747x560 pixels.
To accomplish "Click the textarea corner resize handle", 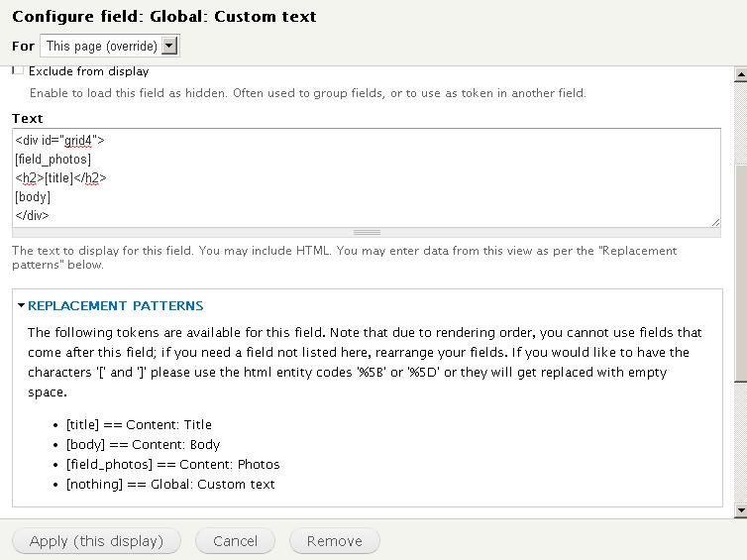I will [715, 222].
